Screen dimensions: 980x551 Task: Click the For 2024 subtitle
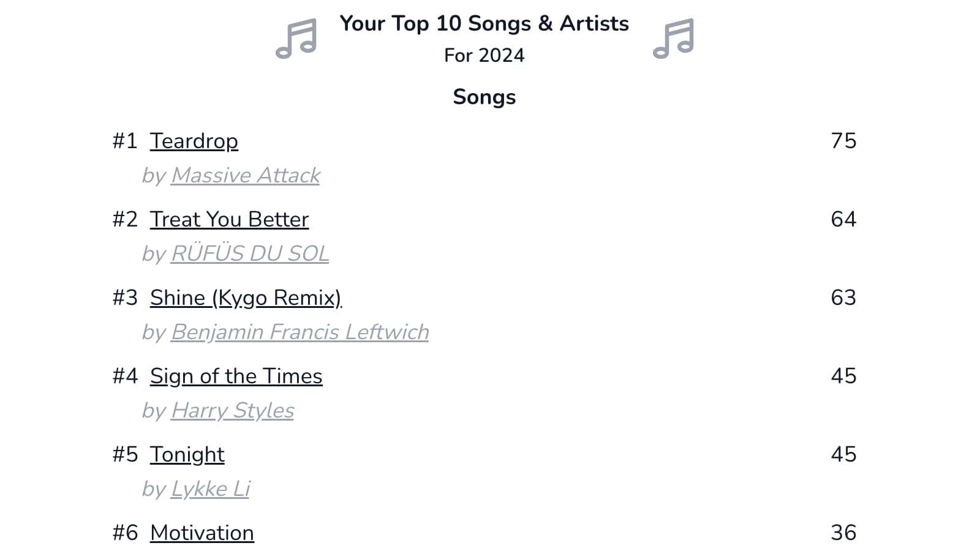click(484, 55)
